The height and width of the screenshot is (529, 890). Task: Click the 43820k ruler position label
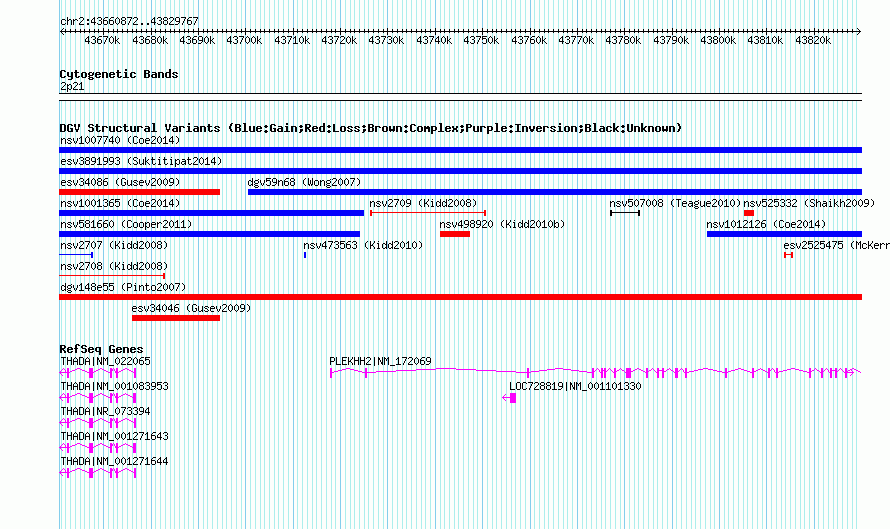click(x=813, y=40)
